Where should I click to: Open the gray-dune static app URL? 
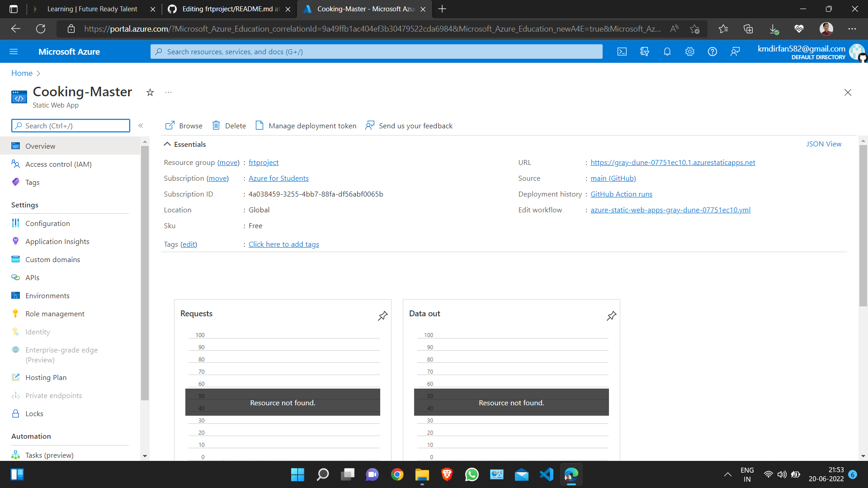point(673,162)
